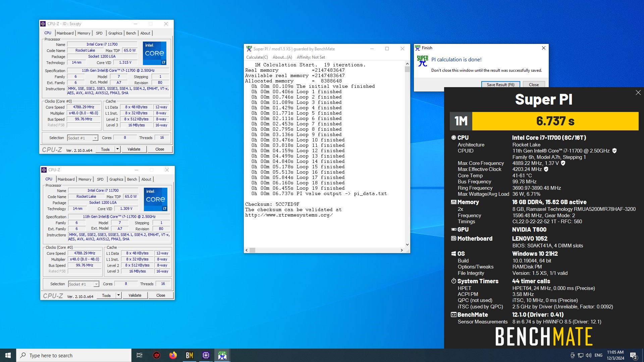Click the shield next to Max Core Frequency
Viewport: 644px width, 362px height.
click(x=563, y=163)
